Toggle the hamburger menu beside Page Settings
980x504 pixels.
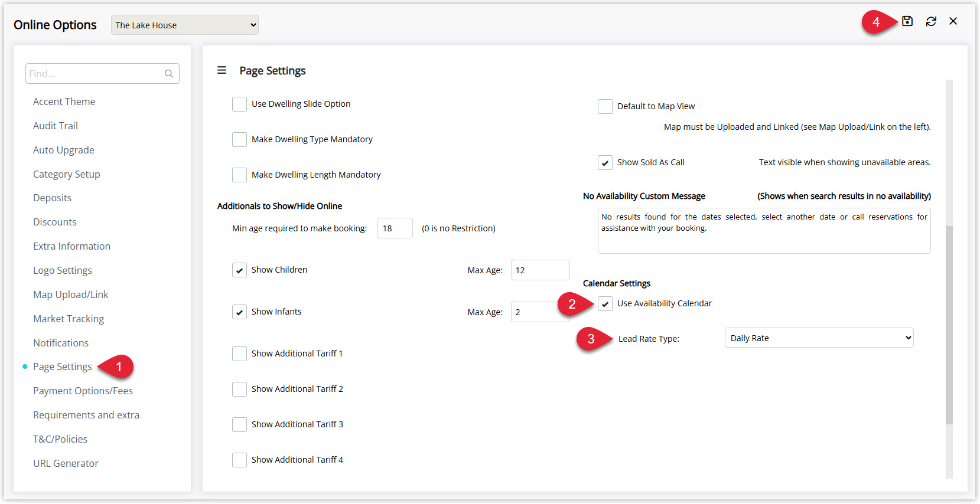(222, 70)
